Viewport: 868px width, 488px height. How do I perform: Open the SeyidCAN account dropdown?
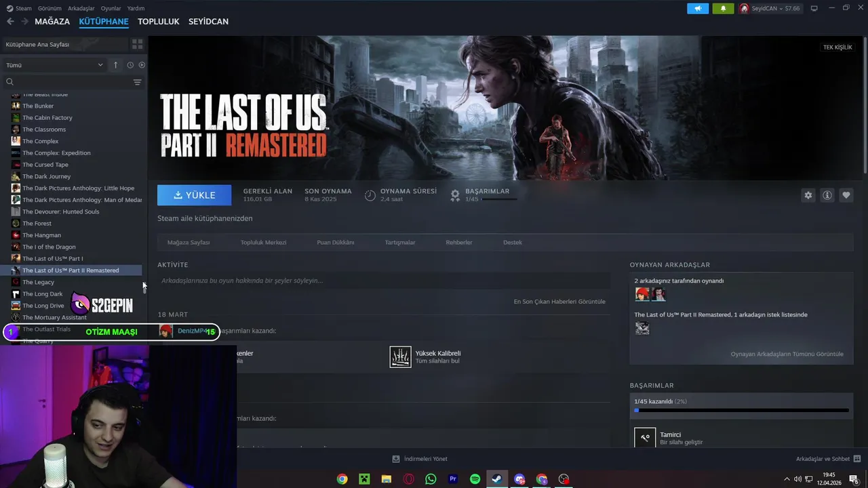(x=771, y=8)
